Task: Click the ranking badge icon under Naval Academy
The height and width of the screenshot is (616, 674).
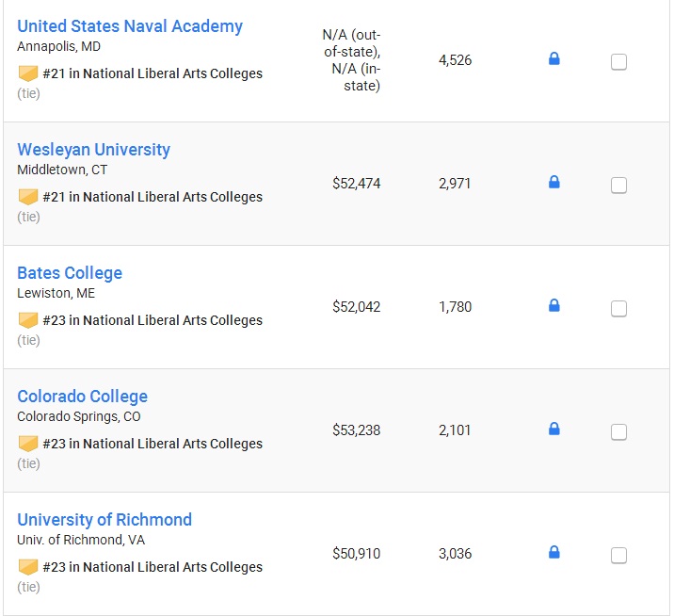Action: 28,73
